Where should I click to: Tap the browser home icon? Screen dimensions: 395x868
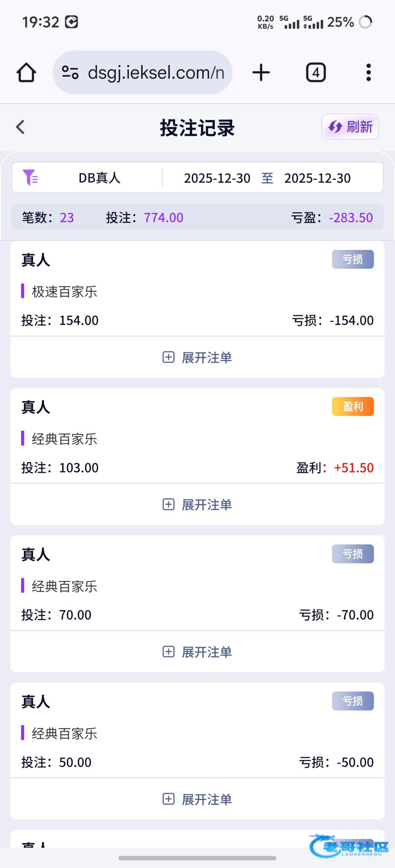coord(26,73)
